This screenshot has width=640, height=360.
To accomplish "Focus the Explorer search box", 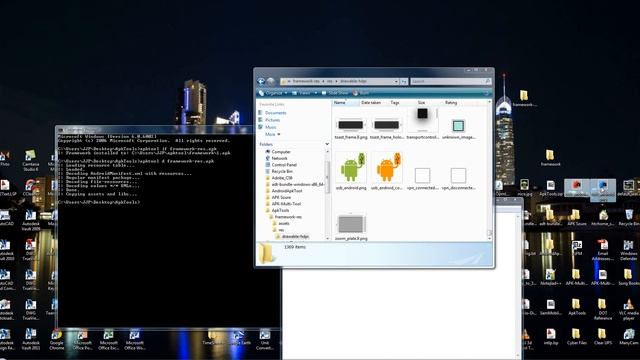I will 451,81.
